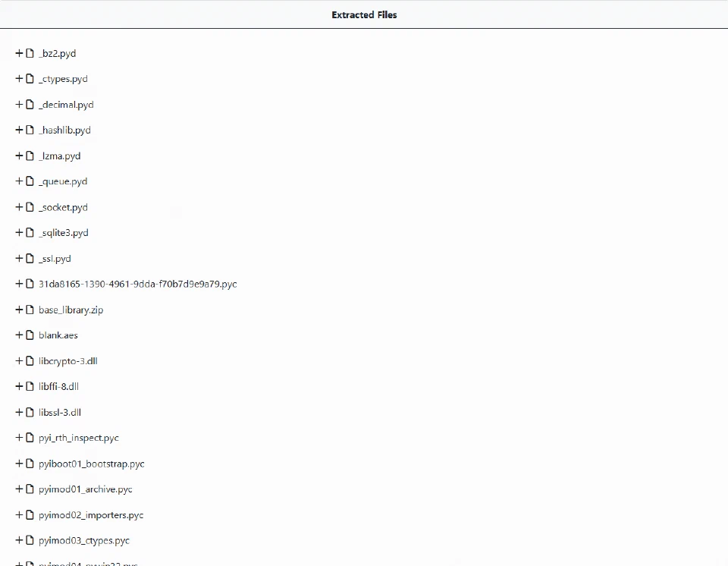Expand the pyimod02_importers.pyc plus sign
The width and height of the screenshot is (728, 566).
[19, 515]
